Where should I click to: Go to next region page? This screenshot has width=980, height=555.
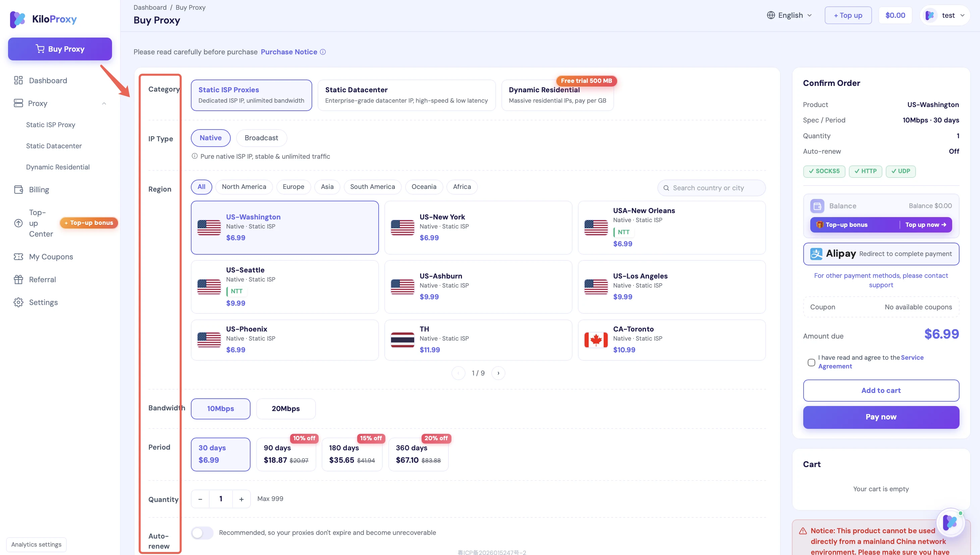coord(498,373)
